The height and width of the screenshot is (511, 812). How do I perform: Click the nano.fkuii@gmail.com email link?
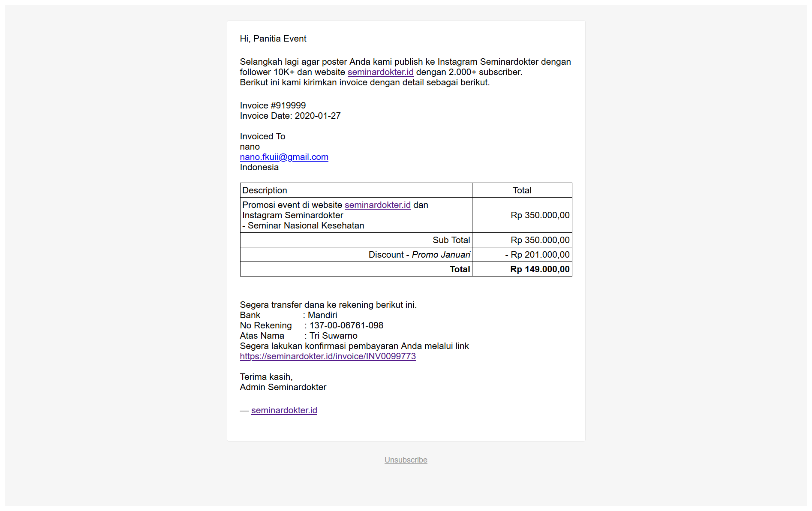[x=284, y=157]
